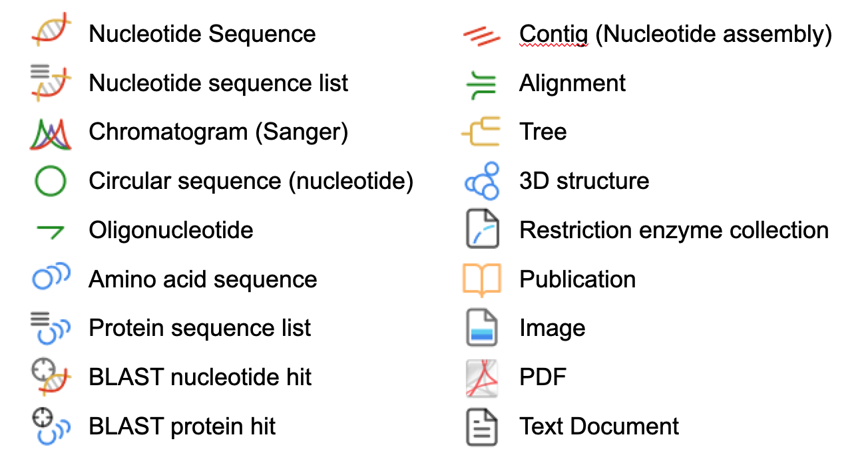
Task: Select the BLAST nucleotide hit icon
Action: 51,377
